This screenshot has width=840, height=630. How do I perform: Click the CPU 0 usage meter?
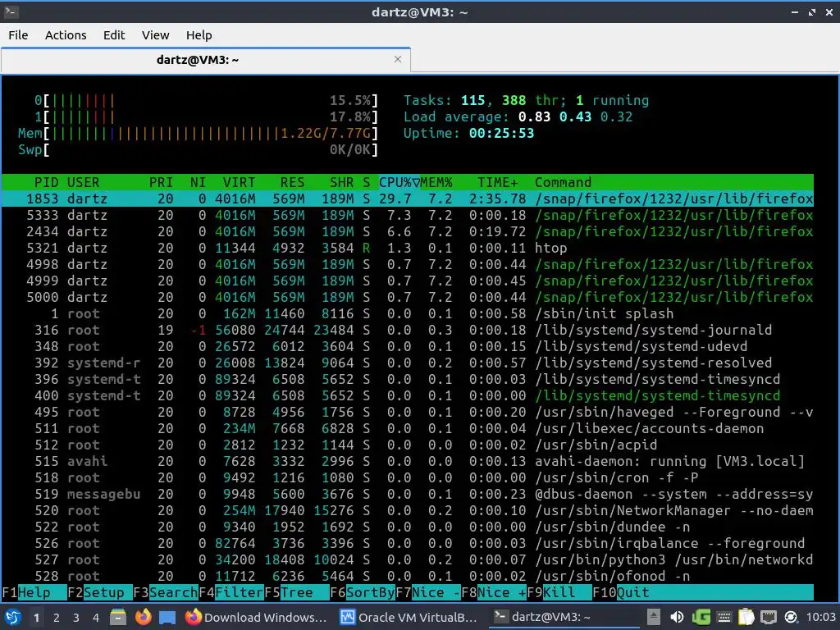[x=206, y=100]
